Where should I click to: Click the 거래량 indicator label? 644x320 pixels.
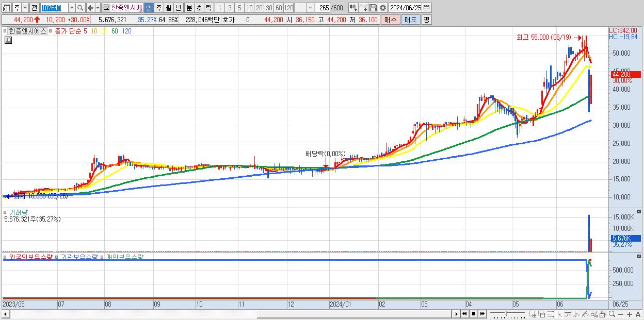pos(18,212)
